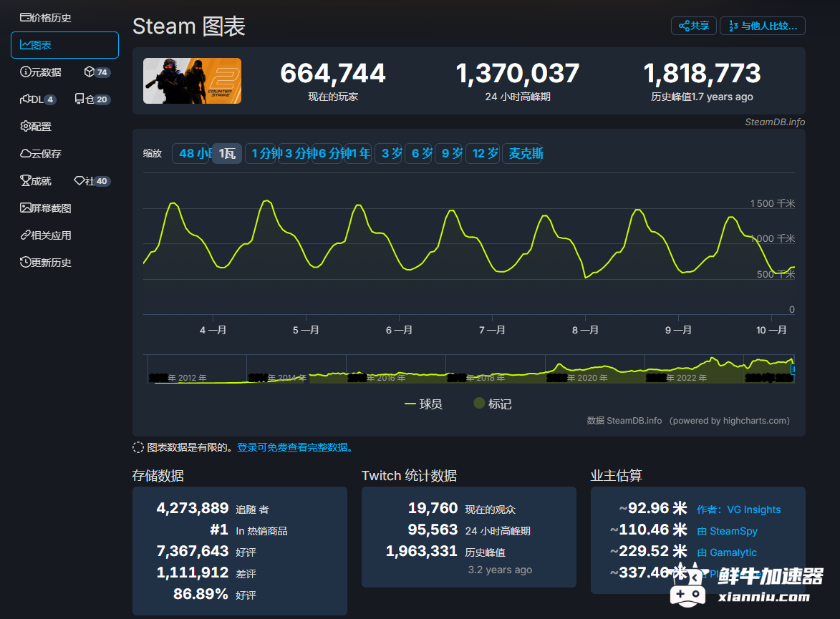The image size is (840, 619).
Task: Toggle the 标记 markers series in legend
Action: pyautogui.click(x=493, y=404)
